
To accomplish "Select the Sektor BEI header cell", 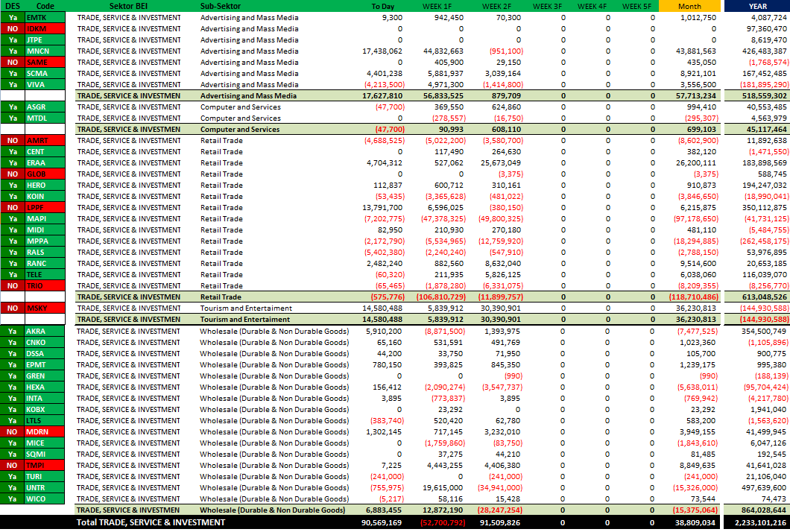I will click(128, 6).
